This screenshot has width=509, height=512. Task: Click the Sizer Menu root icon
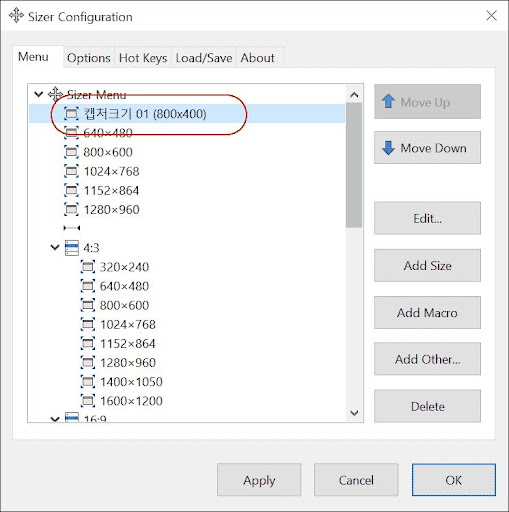55,94
